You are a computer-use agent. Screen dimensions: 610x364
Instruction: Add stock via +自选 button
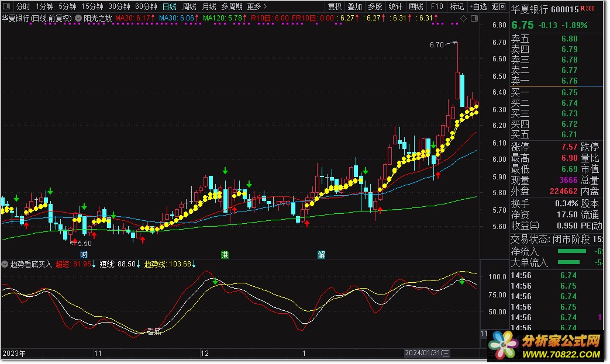[x=478, y=6]
